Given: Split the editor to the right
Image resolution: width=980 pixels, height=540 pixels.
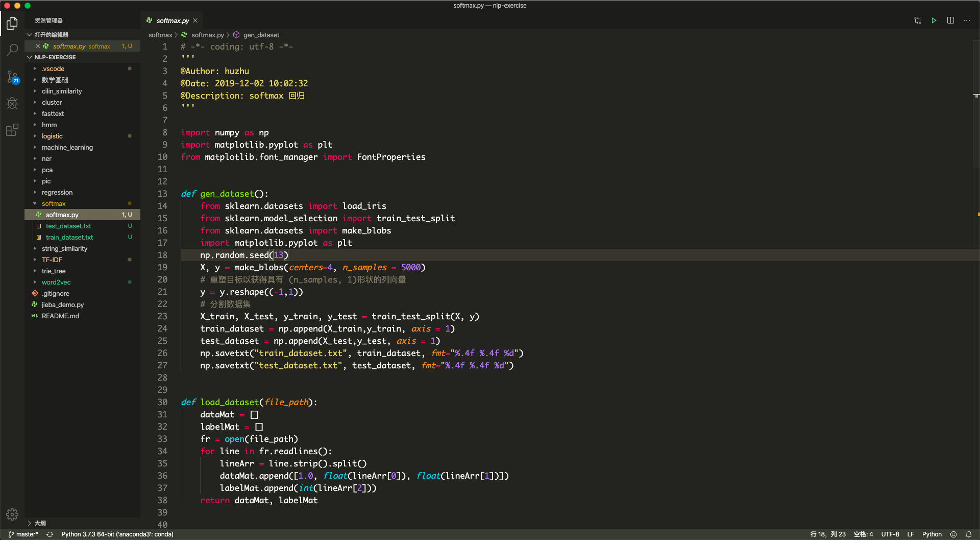Looking at the screenshot, I should [950, 20].
